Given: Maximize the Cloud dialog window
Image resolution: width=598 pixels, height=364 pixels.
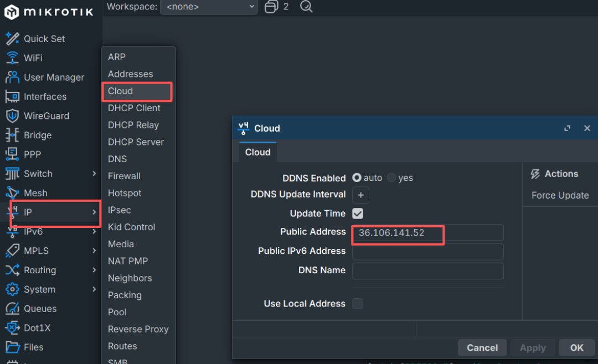Looking at the screenshot, I should [568, 128].
